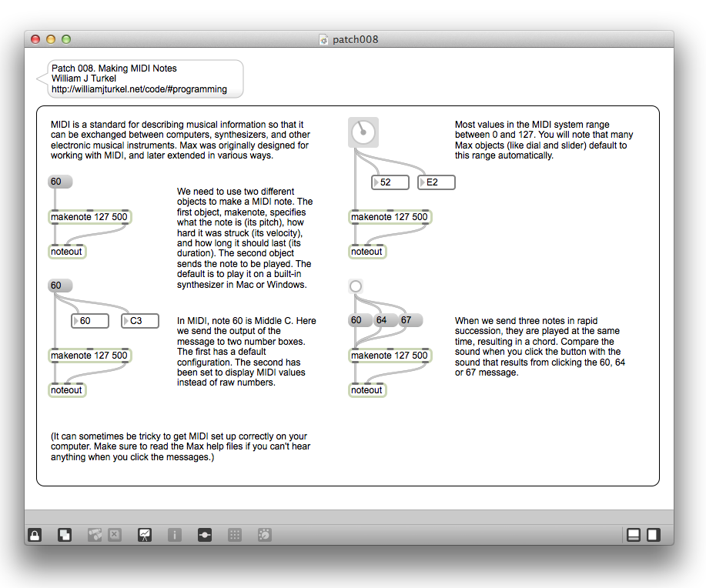The height and width of the screenshot is (588, 706).
Task: Click the 67 message box
Action: click(x=410, y=320)
